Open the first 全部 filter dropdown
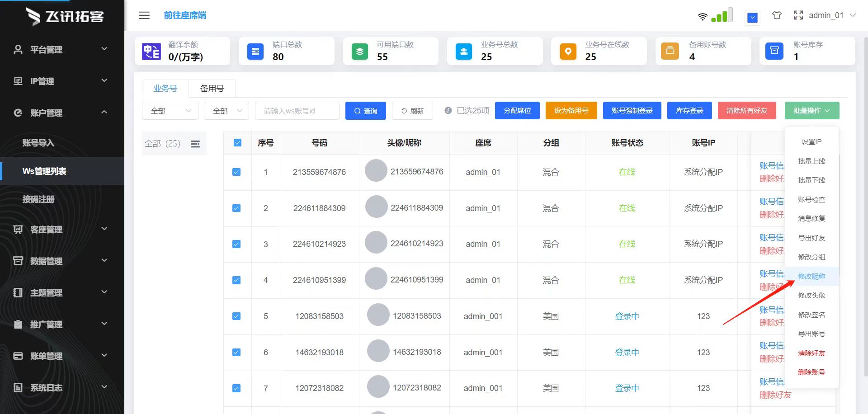Viewport: 868px width, 414px height. pyautogui.click(x=170, y=111)
